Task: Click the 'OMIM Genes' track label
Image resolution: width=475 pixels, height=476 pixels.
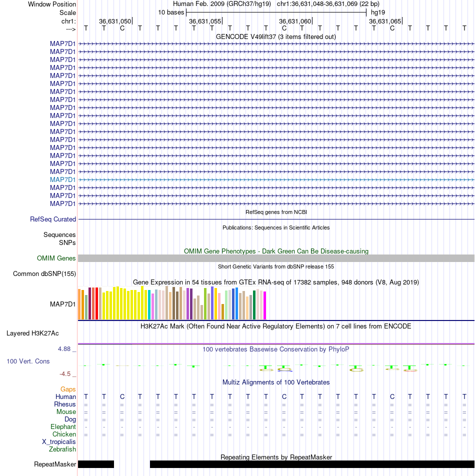Action: point(56,258)
